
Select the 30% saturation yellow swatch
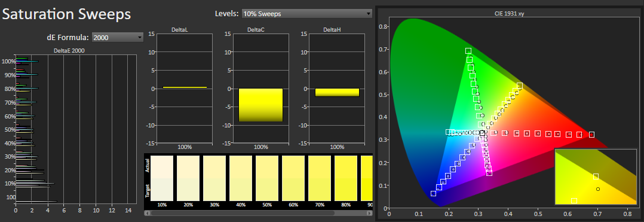214,178
